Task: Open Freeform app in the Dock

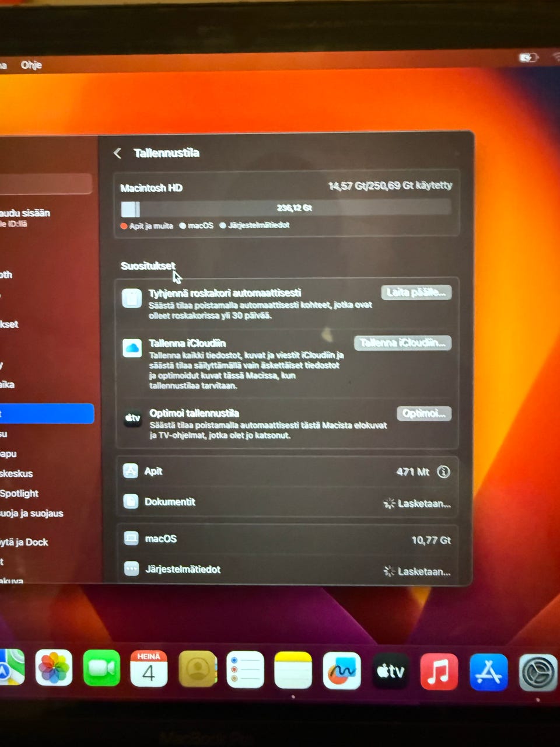Action: click(x=342, y=671)
